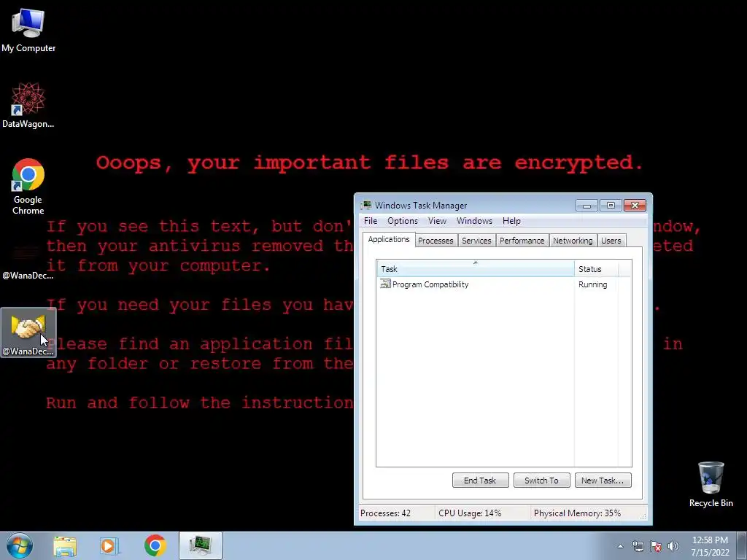Select the handshake @WanaDec desktop icon
747x560 pixels.
[28, 332]
